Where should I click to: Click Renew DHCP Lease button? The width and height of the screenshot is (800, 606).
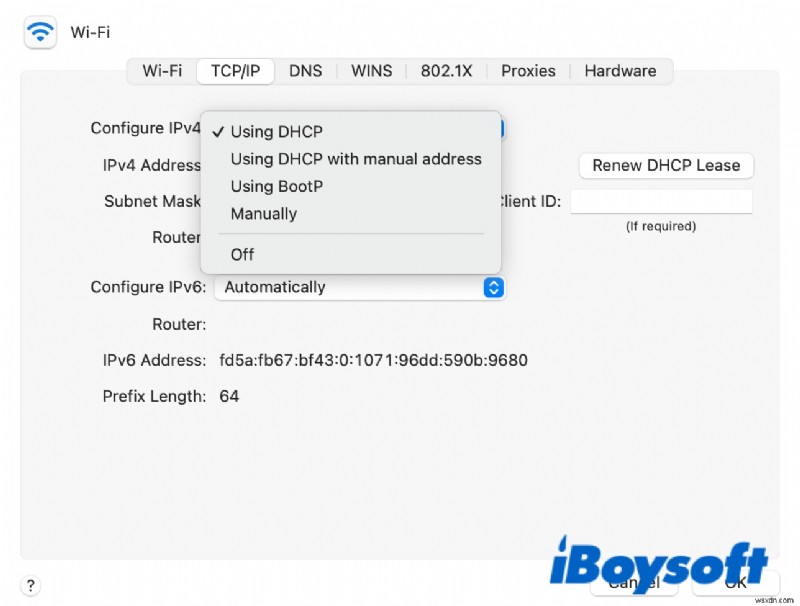(666, 166)
